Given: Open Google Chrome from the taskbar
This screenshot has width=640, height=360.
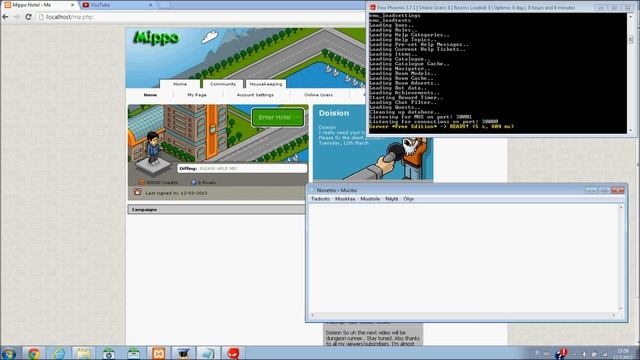Looking at the screenshot, I should 34,353.
